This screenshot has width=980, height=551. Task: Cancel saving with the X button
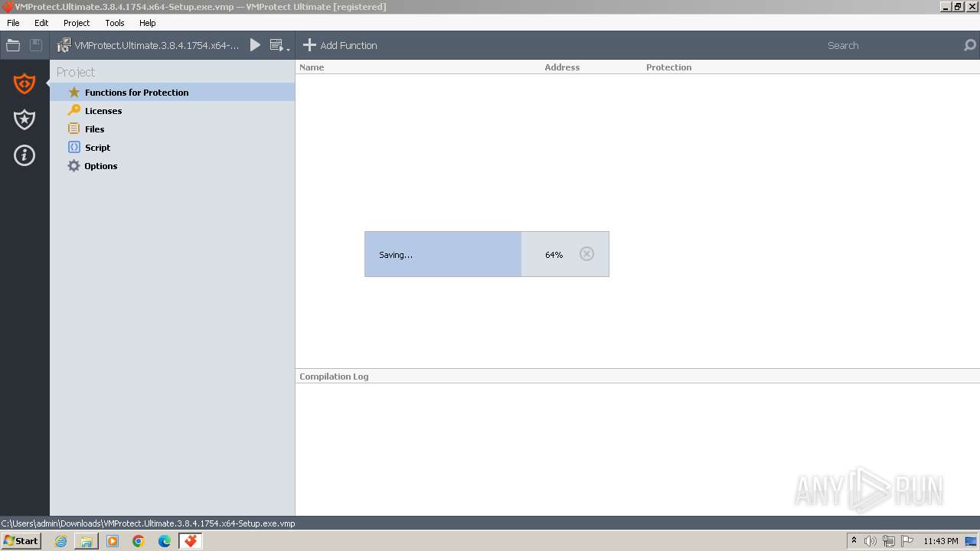(586, 254)
